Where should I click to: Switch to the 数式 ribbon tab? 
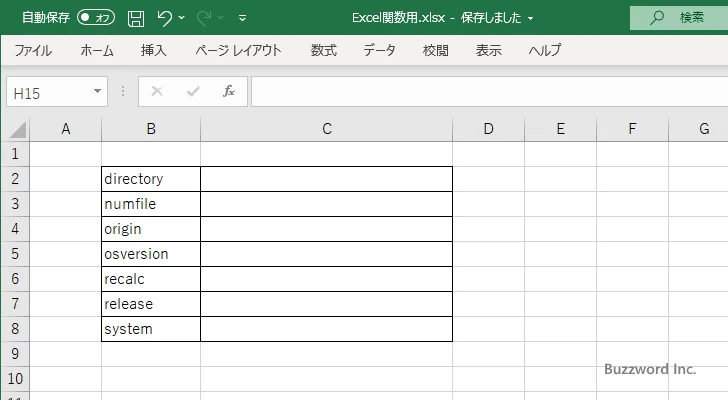[323, 50]
